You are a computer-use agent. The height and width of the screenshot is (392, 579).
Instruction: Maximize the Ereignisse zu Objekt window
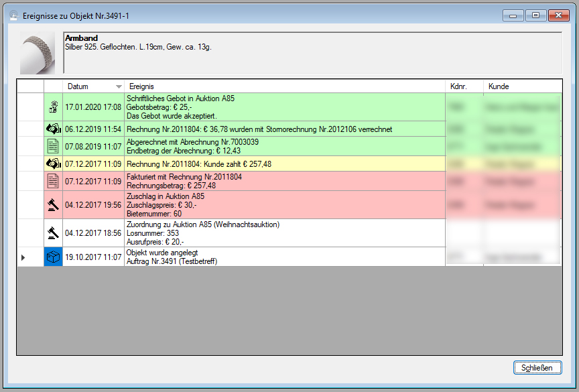535,15
